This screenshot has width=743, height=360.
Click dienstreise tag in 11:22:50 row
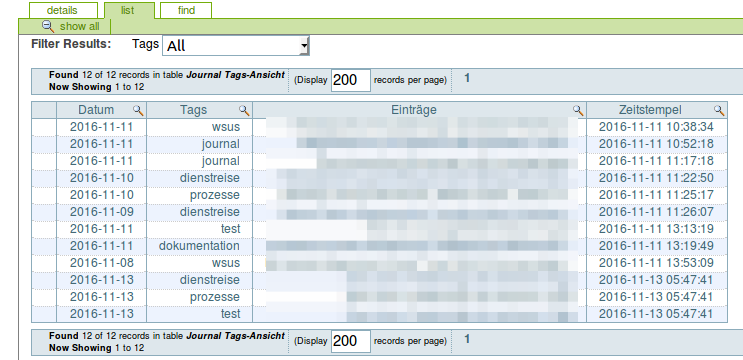coord(209,178)
